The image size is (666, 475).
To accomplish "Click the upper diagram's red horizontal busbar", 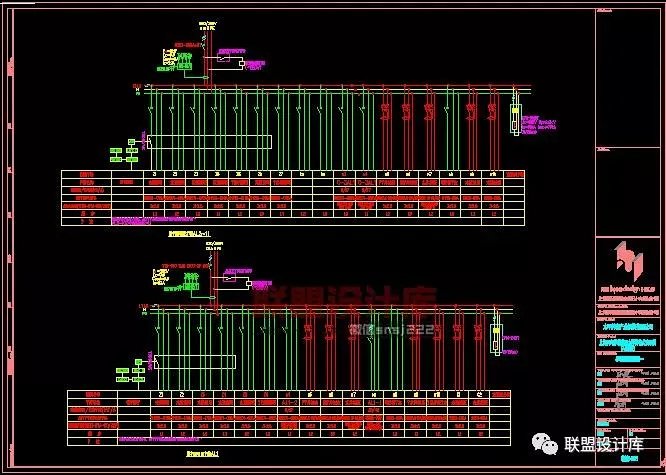I will pyautogui.click(x=330, y=87).
